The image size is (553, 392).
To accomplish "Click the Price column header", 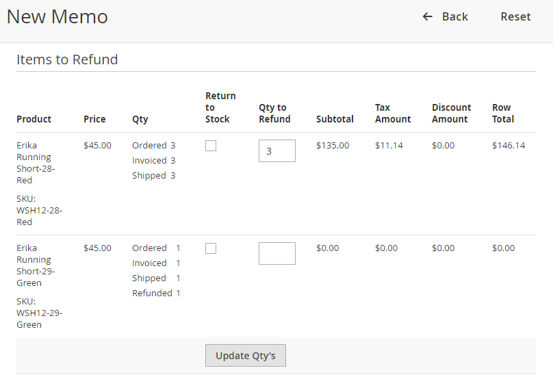I will (x=94, y=119).
